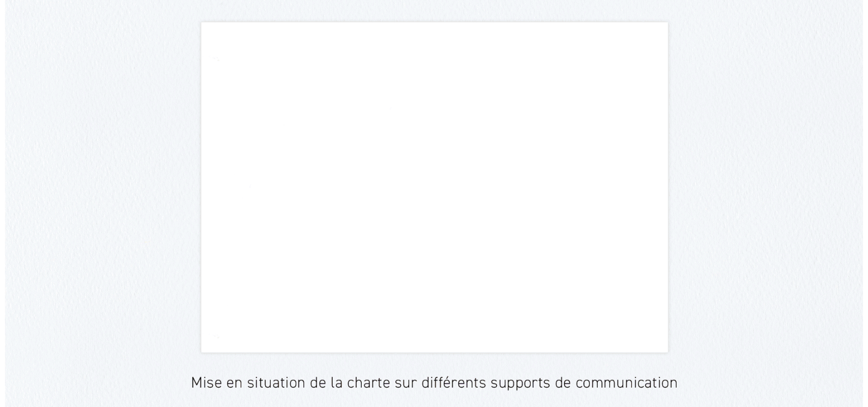Click the word "différents" in the caption

click(x=453, y=383)
